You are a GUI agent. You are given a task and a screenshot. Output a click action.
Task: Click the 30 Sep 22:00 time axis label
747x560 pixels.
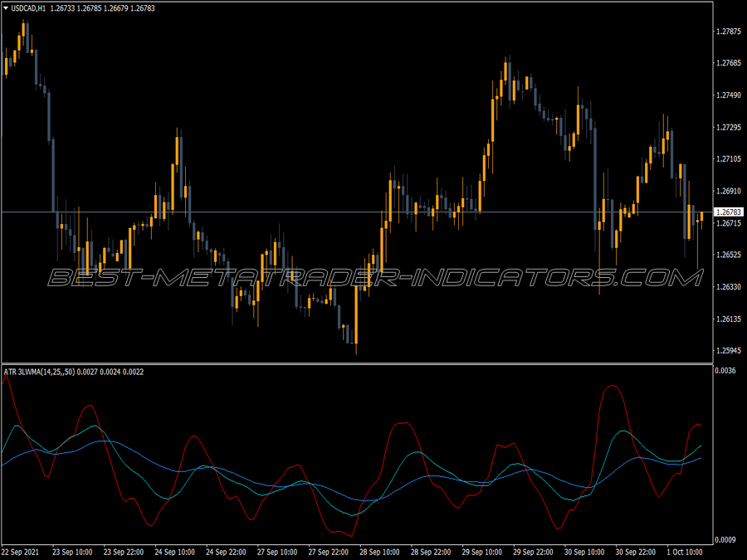click(636, 552)
